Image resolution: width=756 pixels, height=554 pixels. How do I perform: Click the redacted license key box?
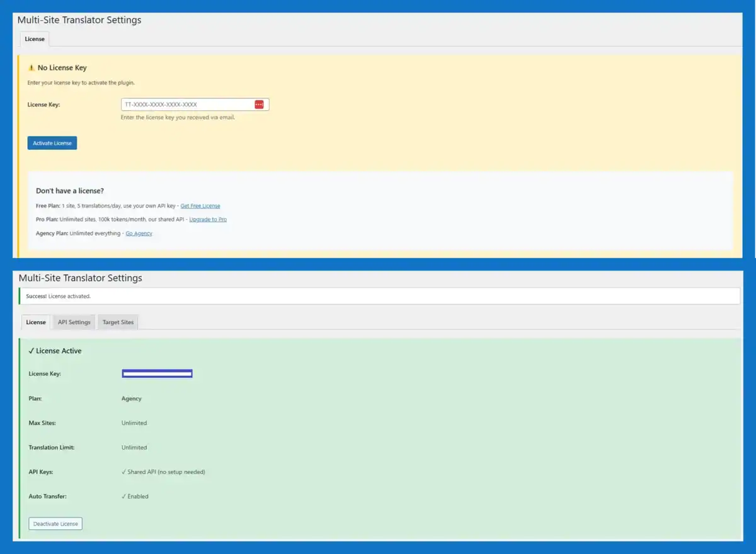[157, 374]
